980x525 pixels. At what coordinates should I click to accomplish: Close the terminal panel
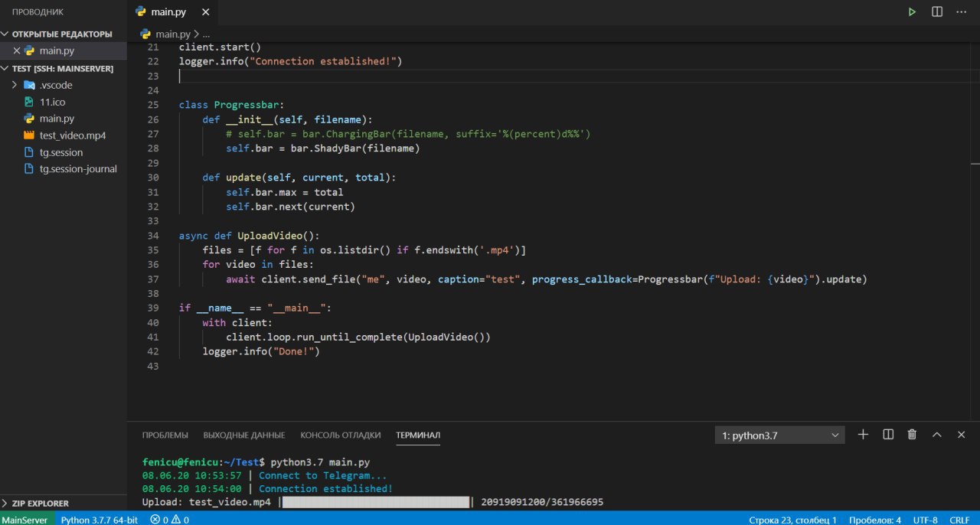click(x=961, y=435)
